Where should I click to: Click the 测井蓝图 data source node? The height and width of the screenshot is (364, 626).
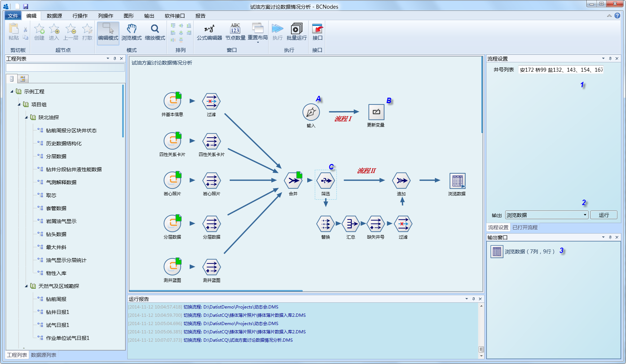pyautogui.click(x=172, y=267)
